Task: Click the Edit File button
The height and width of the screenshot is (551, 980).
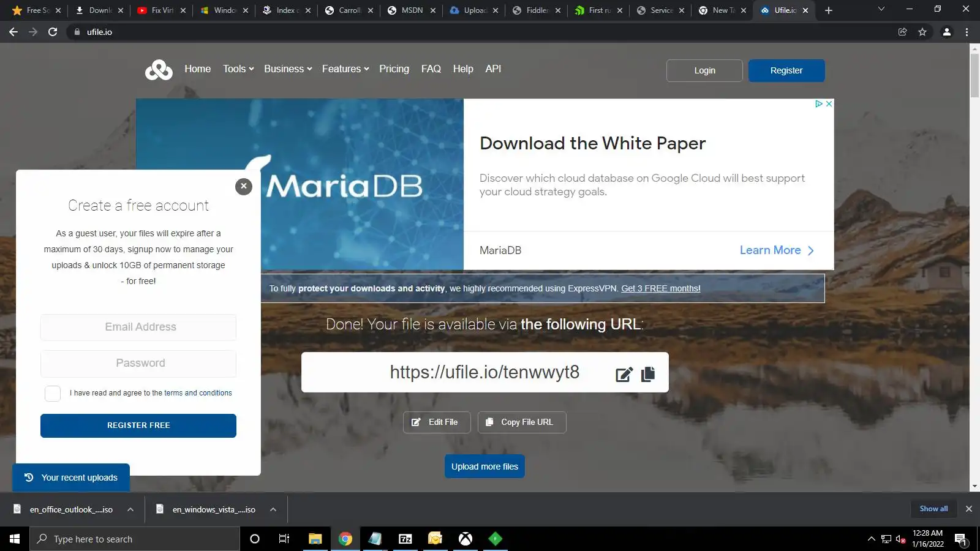Action: click(437, 422)
